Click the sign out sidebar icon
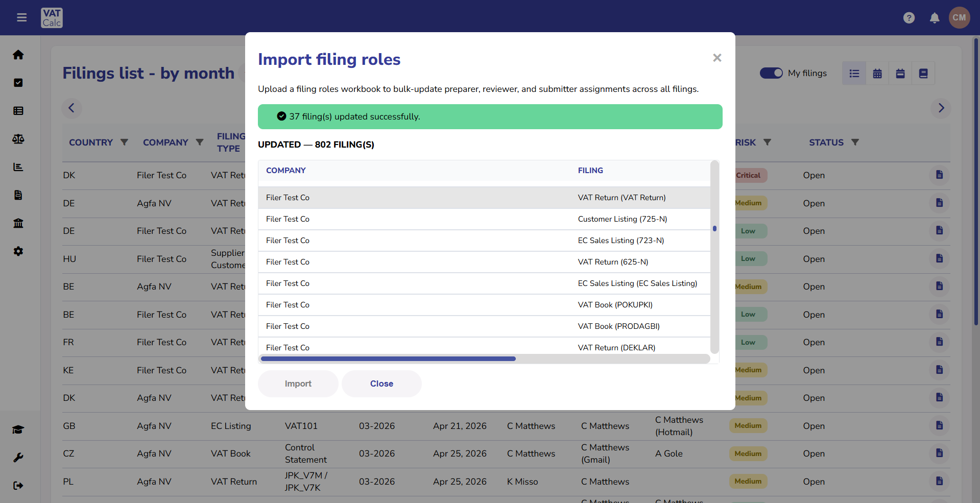Viewport: 980px width, 503px height. [18, 486]
